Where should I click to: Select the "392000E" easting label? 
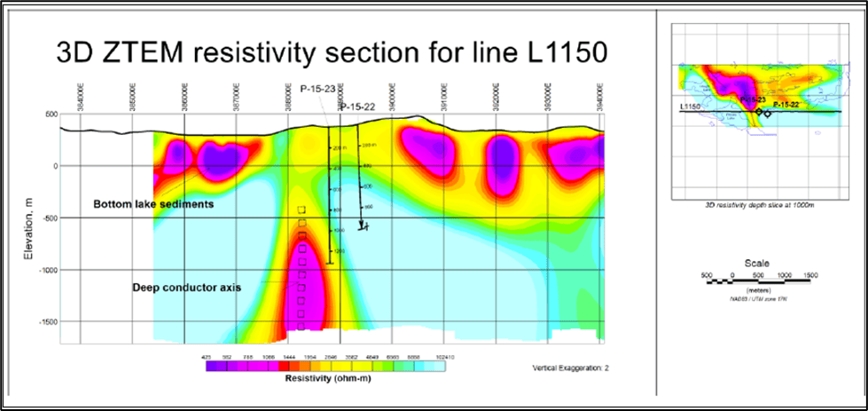click(x=497, y=98)
